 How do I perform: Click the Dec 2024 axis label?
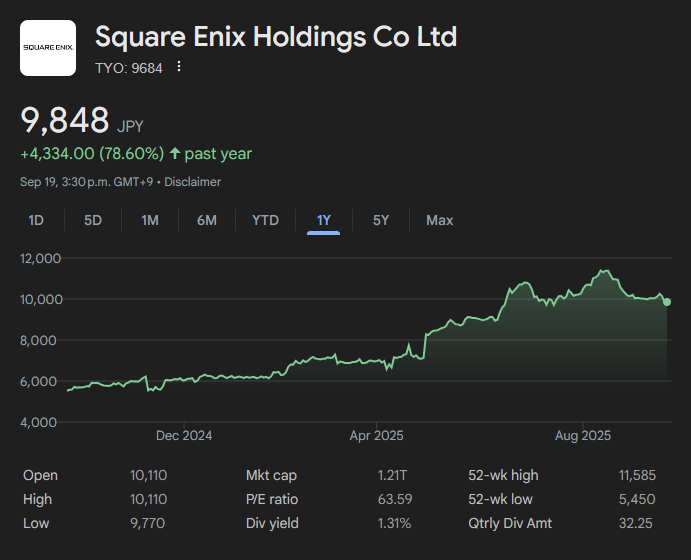pos(184,436)
